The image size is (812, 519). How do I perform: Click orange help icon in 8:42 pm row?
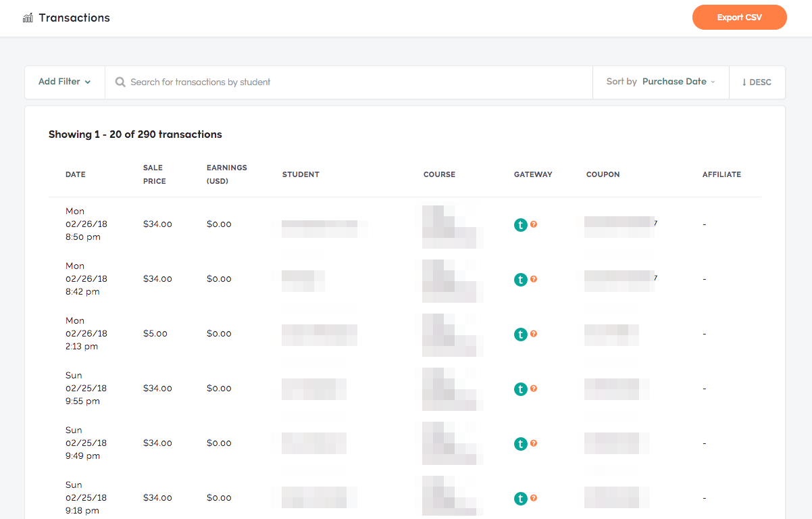pyautogui.click(x=534, y=278)
